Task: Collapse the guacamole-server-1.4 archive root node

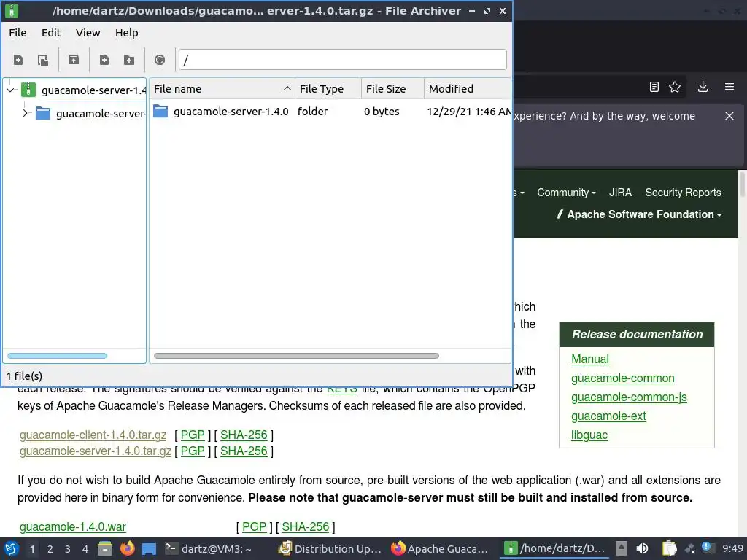Action: [x=10, y=90]
